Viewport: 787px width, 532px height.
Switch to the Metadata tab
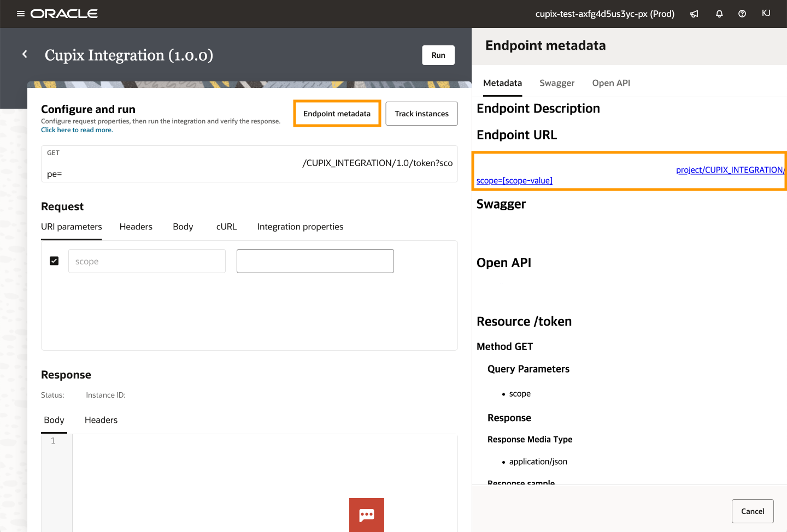[502, 83]
